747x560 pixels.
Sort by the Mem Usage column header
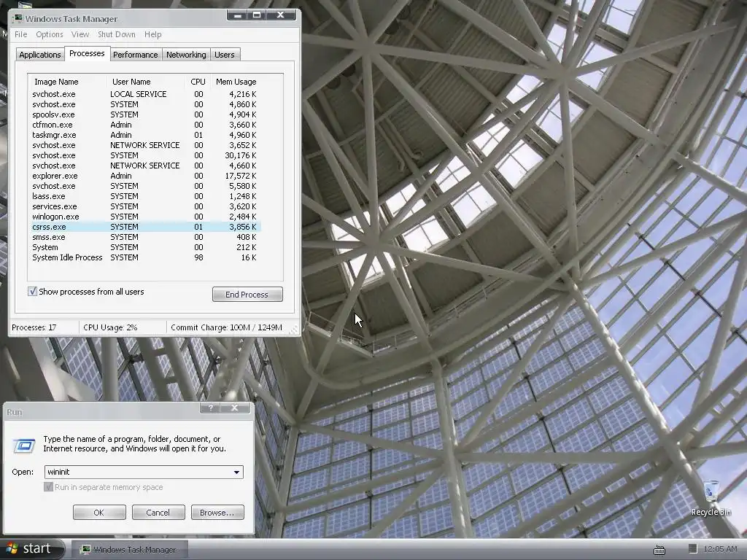click(x=236, y=82)
